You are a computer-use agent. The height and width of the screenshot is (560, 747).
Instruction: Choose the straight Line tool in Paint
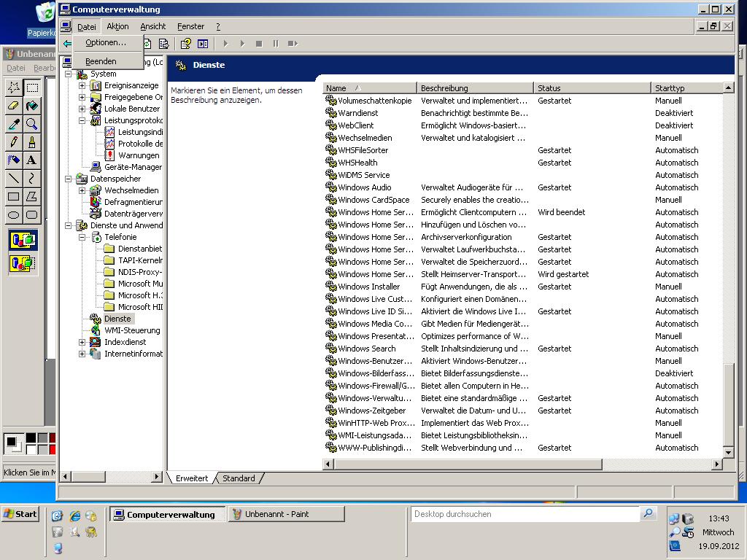click(14, 178)
